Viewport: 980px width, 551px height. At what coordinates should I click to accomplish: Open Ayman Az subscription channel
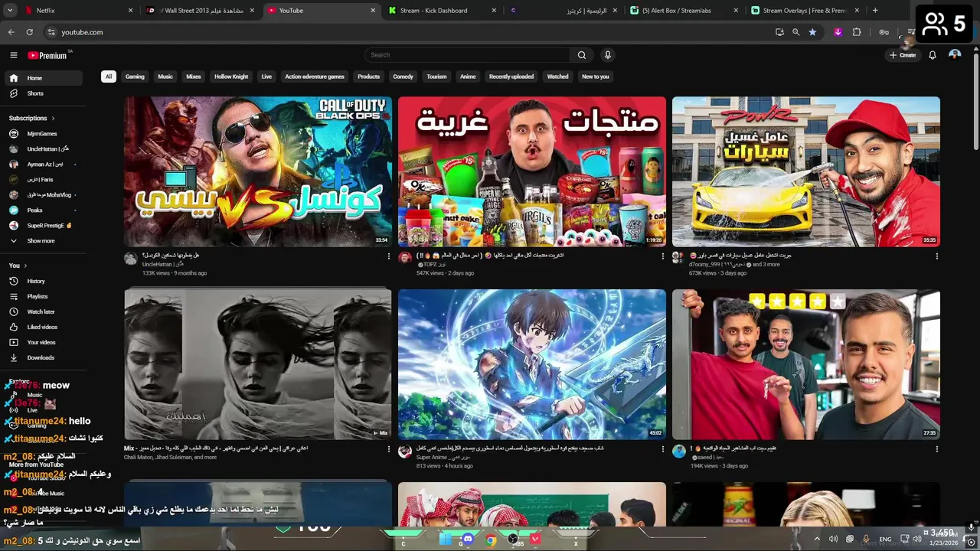tap(43, 165)
